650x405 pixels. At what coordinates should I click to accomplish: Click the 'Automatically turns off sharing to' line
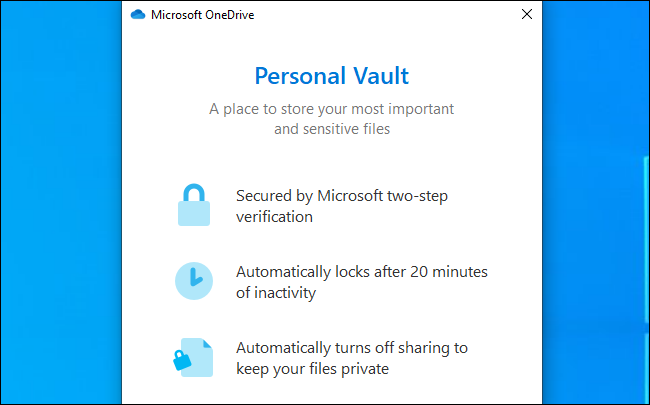pos(352,347)
